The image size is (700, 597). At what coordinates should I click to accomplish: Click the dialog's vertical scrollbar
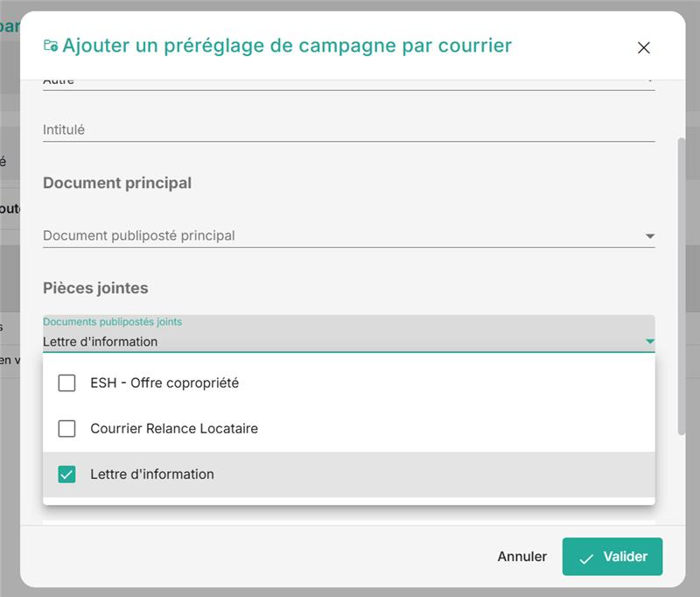pyautogui.click(x=681, y=280)
